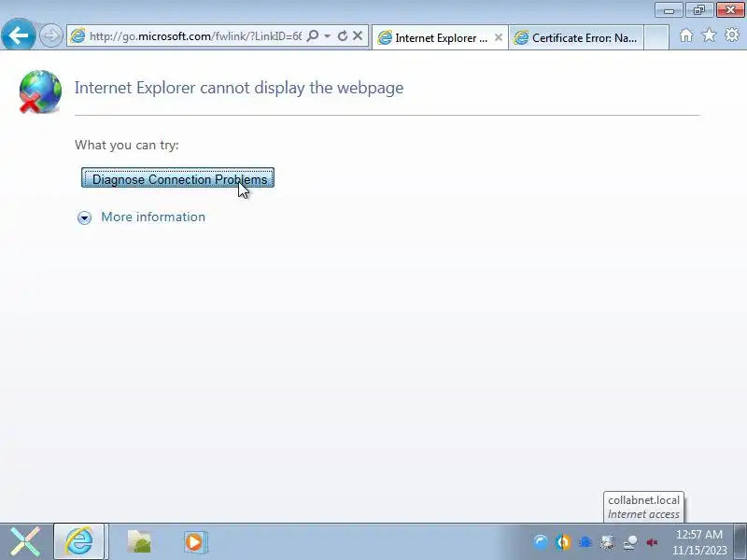Click Diagnose Connection Problems button
This screenshot has width=747, height=560.
[x=177, y=177]
